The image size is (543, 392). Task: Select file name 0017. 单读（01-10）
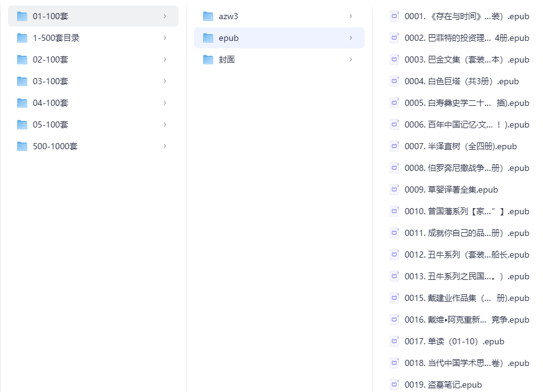454,341
